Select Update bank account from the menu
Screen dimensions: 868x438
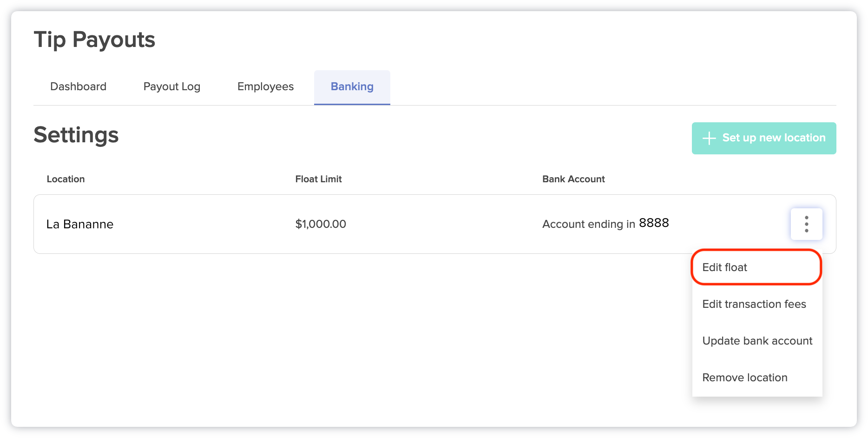coord(757,340)
